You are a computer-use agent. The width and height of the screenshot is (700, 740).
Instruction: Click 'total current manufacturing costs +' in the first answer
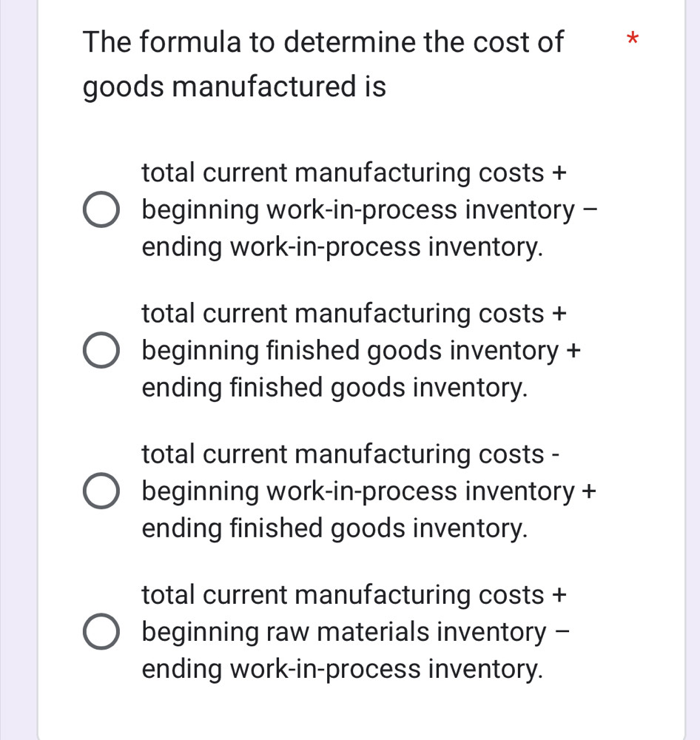point(354,174)
